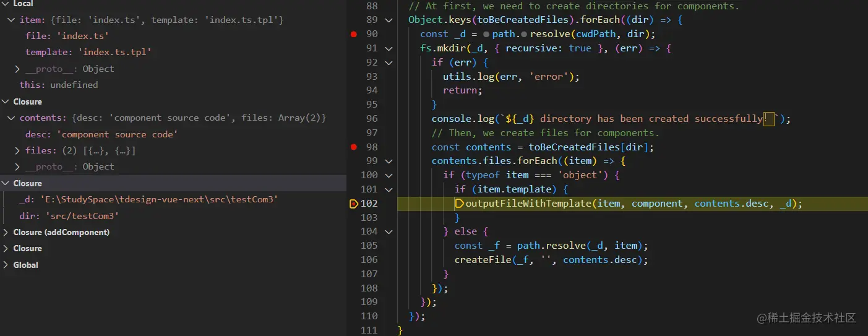Click 'error' string on line 93
This screenshot has width=868, height=336.
548,77
